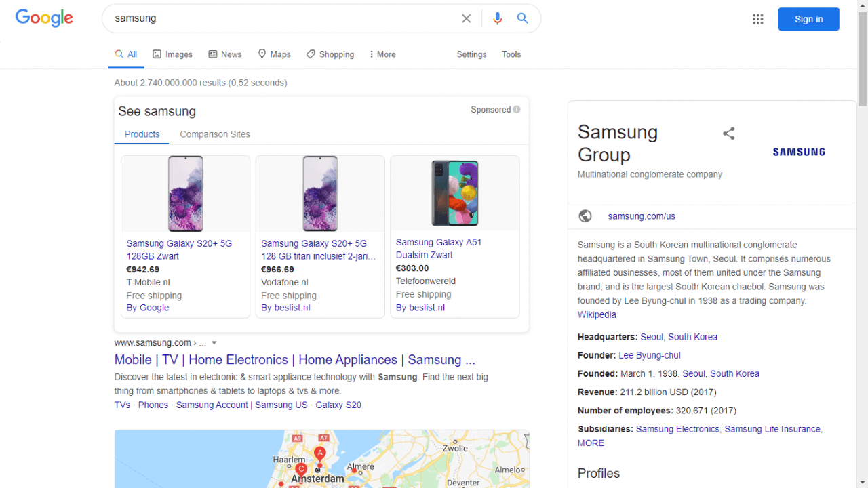The image size is (868, 488).
Task: Click the €303.00 price text
Action: 412,268
